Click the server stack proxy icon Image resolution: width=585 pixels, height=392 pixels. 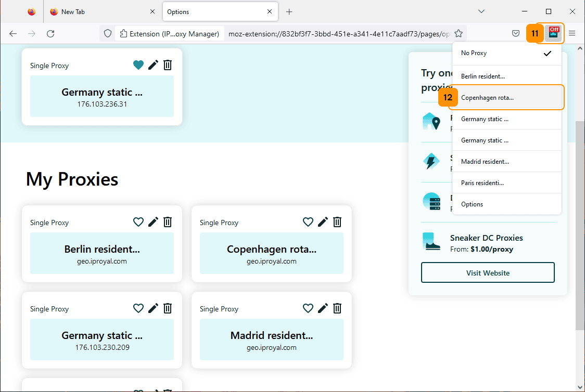click(431, 202)
